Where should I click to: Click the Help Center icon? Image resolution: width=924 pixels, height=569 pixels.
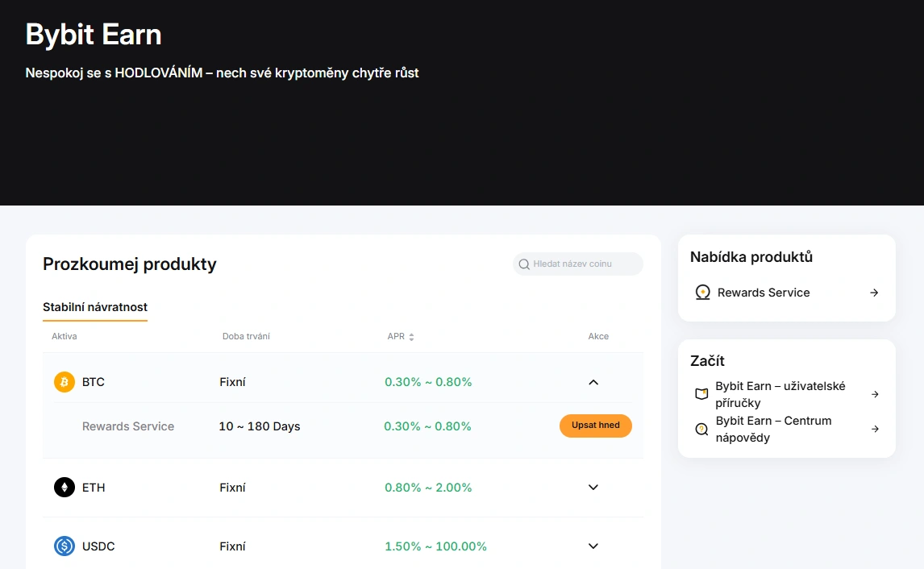tap(701, 429)
